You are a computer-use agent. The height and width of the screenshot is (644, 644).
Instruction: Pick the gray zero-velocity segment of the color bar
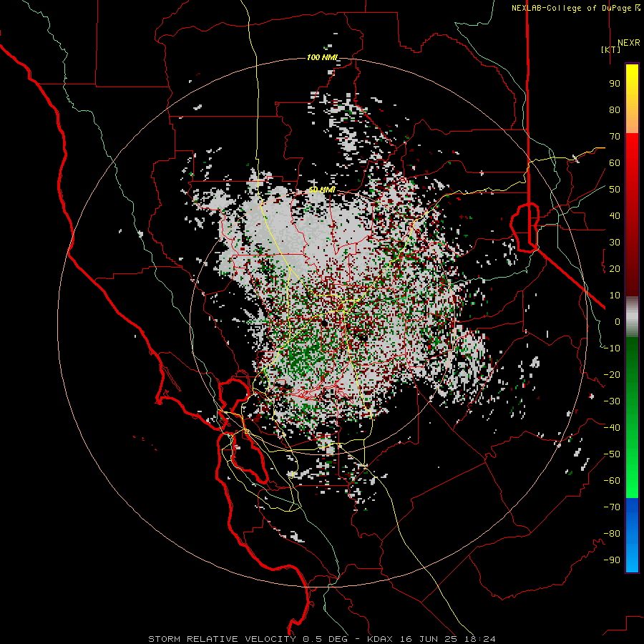(632, 317)
